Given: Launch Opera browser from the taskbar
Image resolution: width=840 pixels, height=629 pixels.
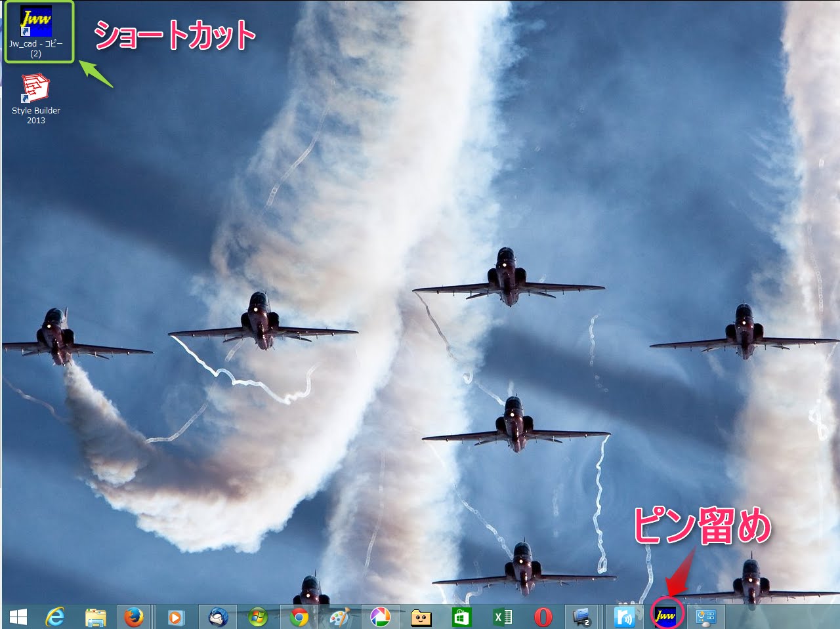Looking at the screenshot, I should click(x=543, y=617).
